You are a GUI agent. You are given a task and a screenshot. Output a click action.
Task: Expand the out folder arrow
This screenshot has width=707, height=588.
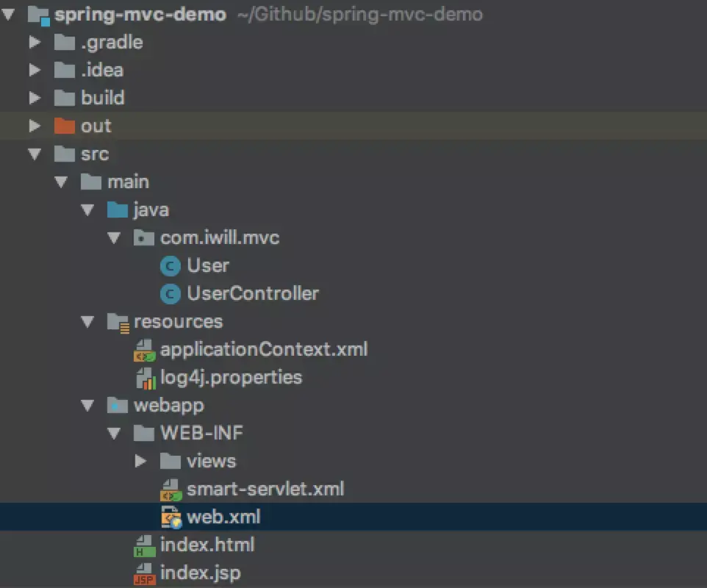[x=35, y=126]
